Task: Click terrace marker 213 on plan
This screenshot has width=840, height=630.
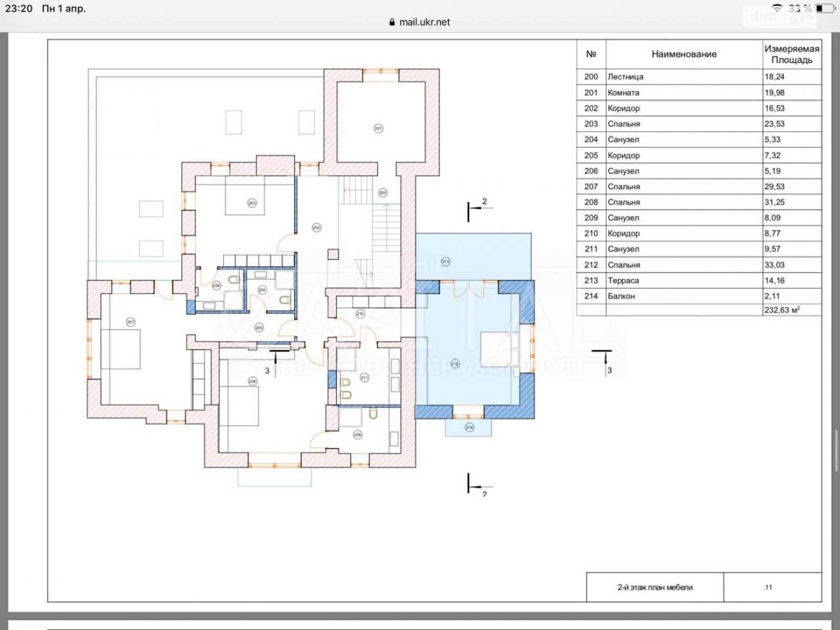Action: click(445, 261)
